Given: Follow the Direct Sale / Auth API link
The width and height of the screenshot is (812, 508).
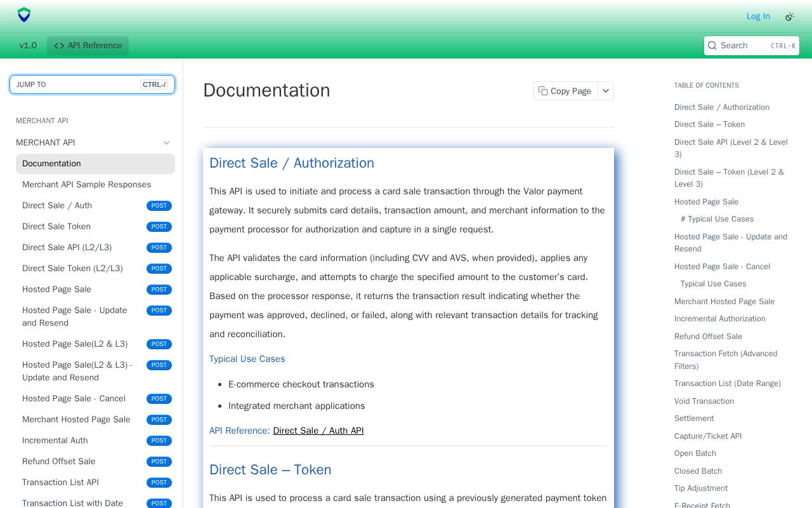Looking at the screenshot, I should pyautogui.click(x=318, y=431).
